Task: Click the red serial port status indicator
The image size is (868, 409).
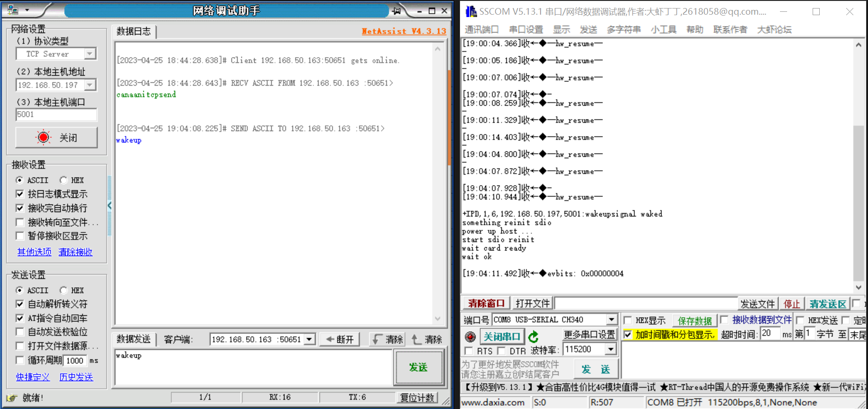Action: pyautogui.click(x=470, y=337)
